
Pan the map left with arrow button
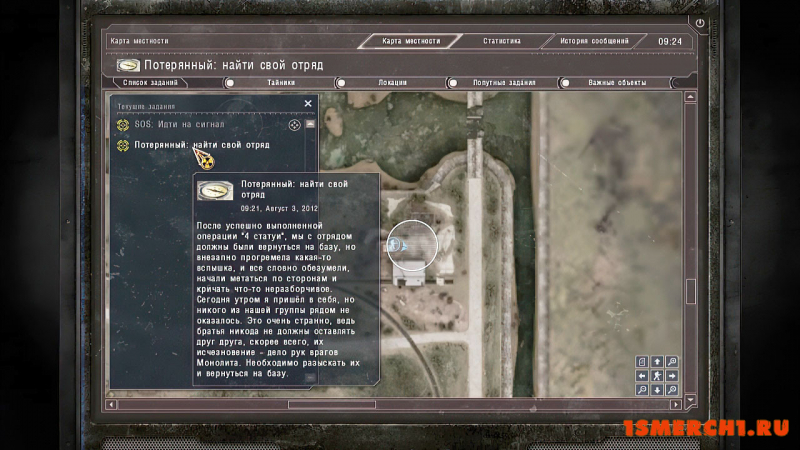(x=642, y=376)
